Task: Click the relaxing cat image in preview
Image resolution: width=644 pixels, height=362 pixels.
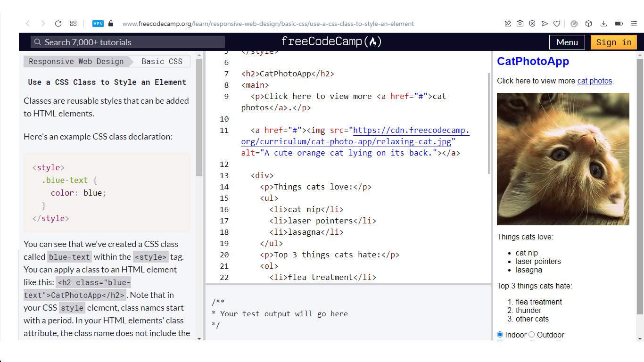Action: point(563,159)
